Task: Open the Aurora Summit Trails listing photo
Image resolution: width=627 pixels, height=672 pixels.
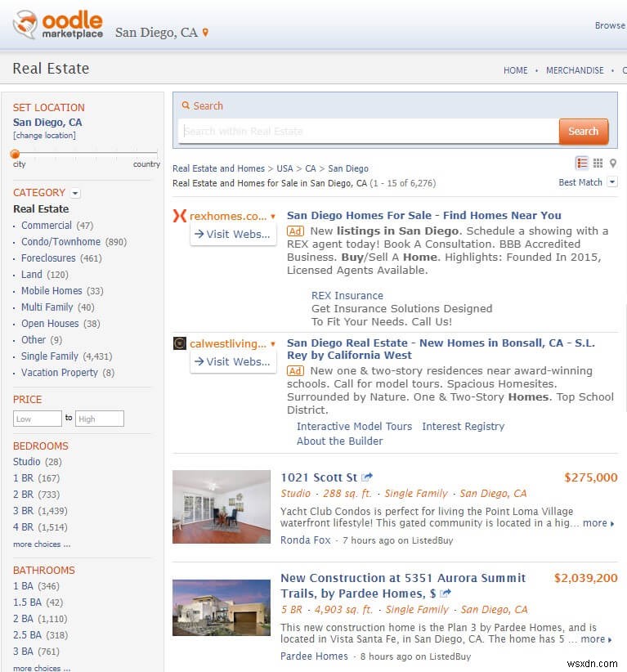Action: pos(222,607)
